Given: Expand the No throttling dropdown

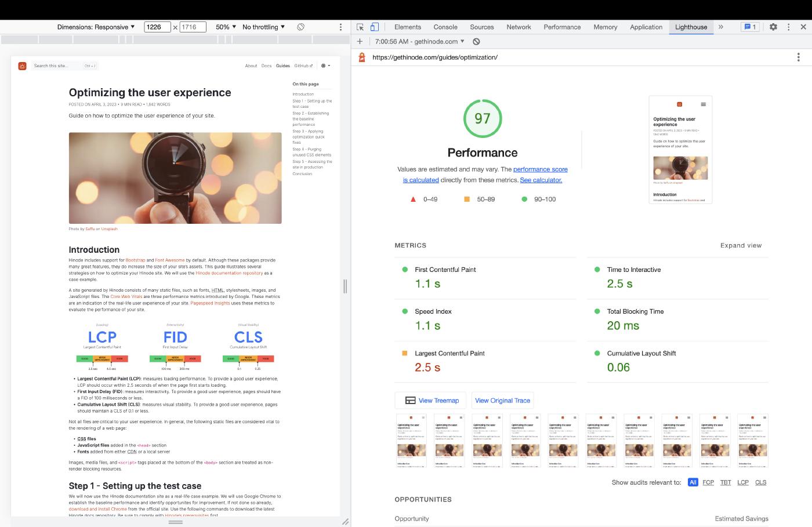Looking at the screenshot, I should (263, 27).
